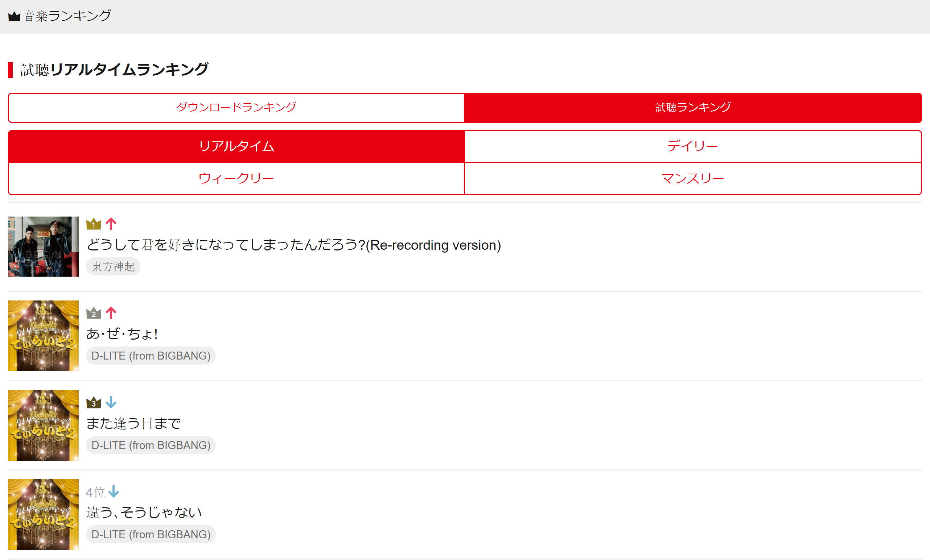Screen dimensions: 930x560
Task: Show the マンスリー ranking tab
Action: [692, 178]
